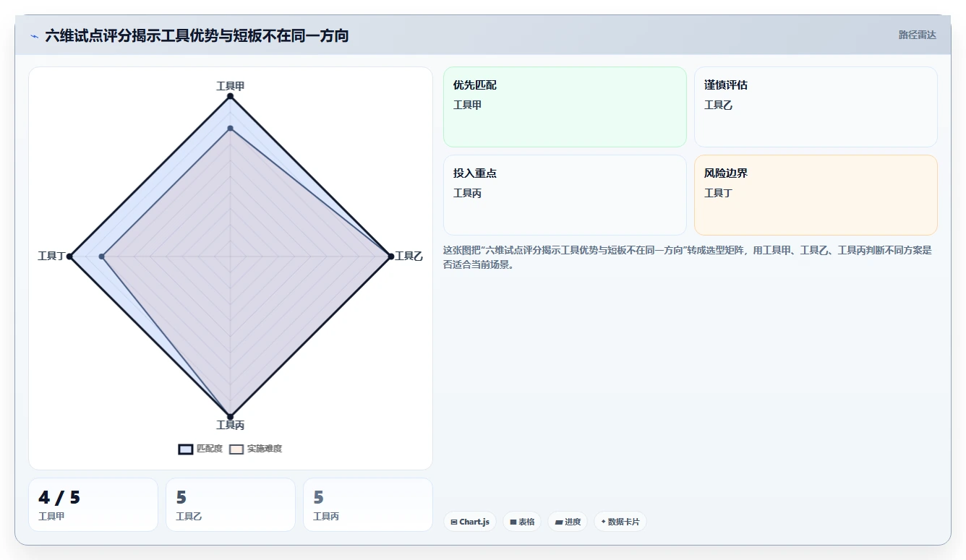Click the chart title 六维试点评分揭示工具优势与短板不在同一方向
This screenshot has width=966, height=560.
point(197,35)
